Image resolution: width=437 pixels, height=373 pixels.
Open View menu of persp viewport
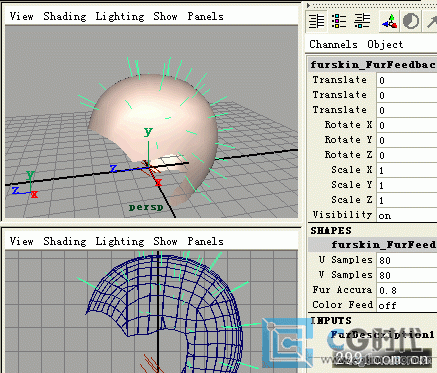(22, 16)
